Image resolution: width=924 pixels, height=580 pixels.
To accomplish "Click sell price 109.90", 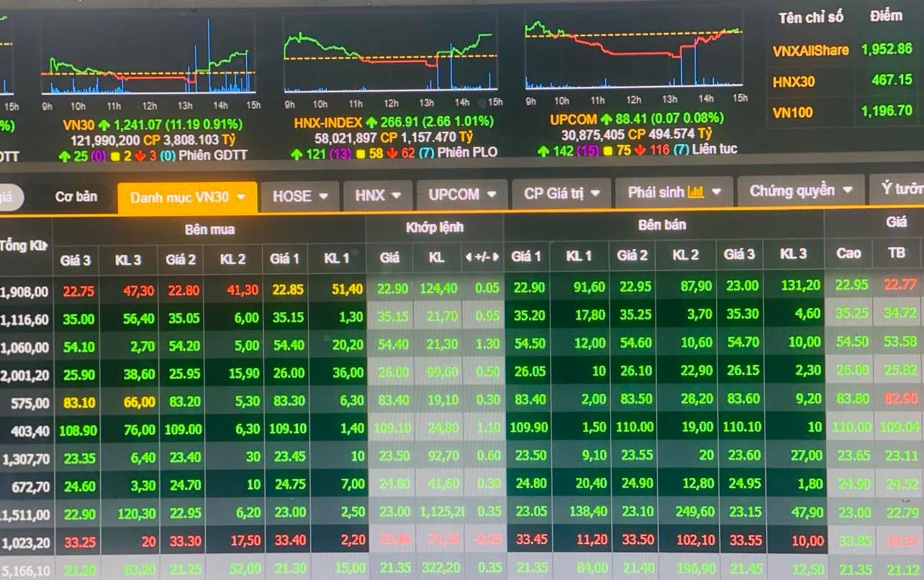I will (529, 427).
